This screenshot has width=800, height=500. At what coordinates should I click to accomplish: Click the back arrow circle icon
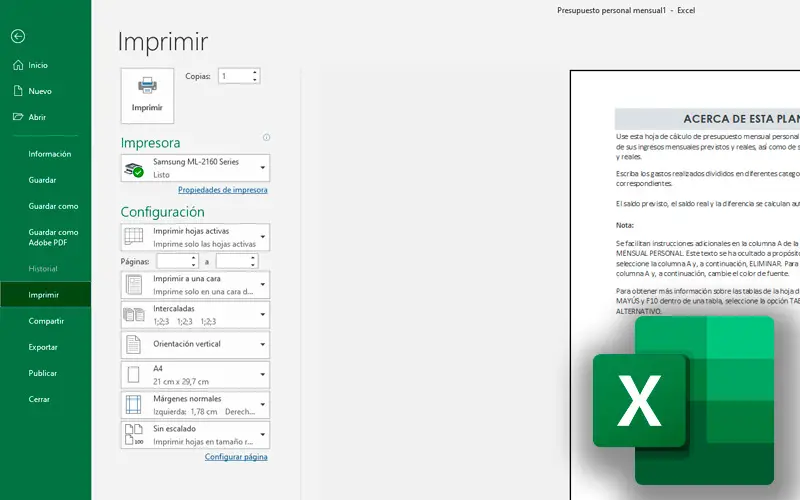(x=18, y=36)
